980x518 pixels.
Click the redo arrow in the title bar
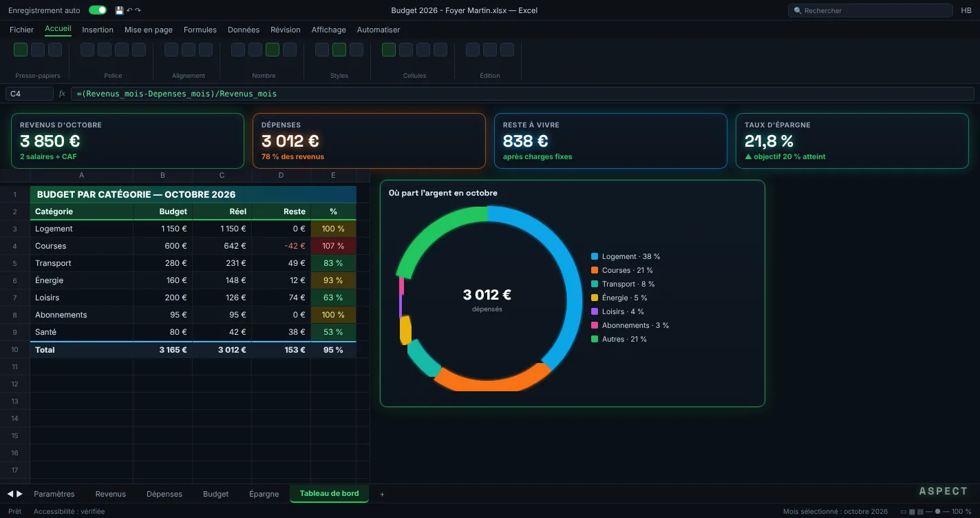[x=138, y=10]
